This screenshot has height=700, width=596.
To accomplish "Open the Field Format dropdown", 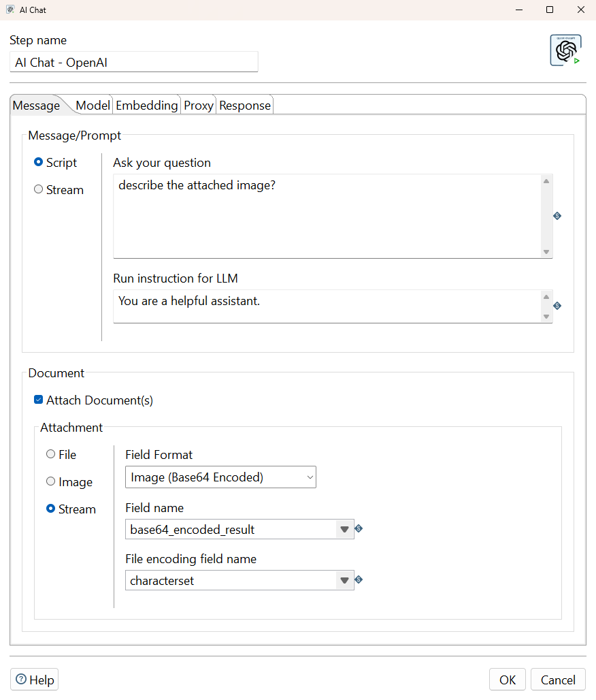I will point(220,477).
